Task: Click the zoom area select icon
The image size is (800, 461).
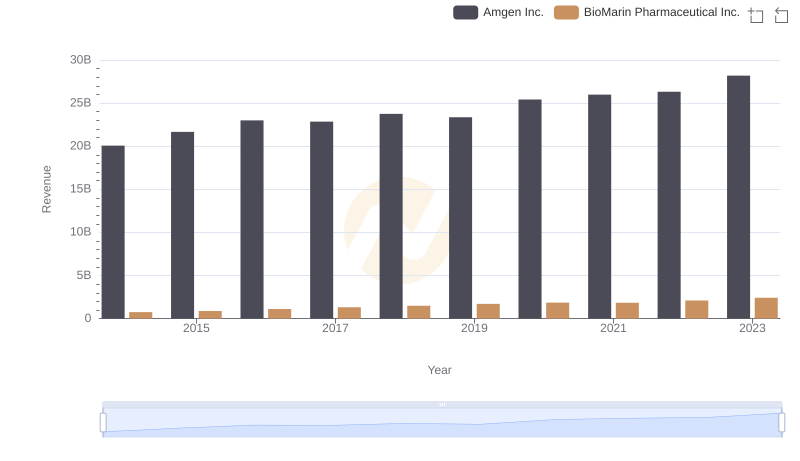Action: click(x=755, y=15)
